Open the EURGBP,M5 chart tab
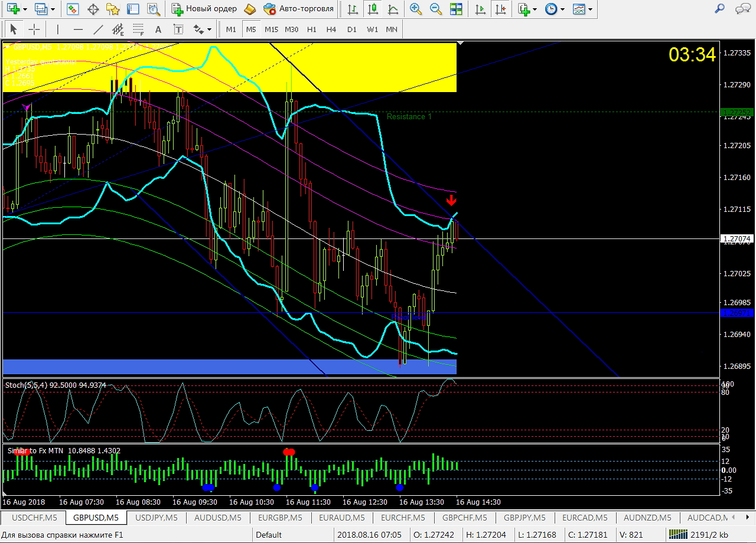756x543 pixels. (x=281, y=518)
